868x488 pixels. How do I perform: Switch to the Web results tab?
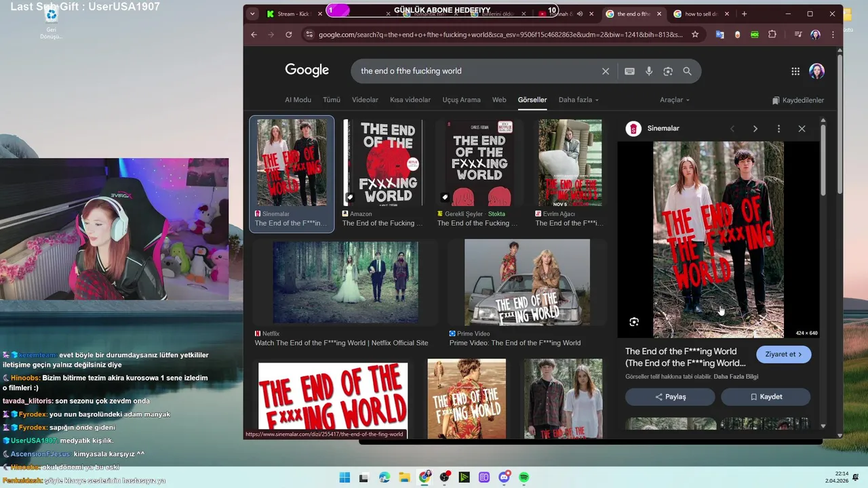click(499, 100)
